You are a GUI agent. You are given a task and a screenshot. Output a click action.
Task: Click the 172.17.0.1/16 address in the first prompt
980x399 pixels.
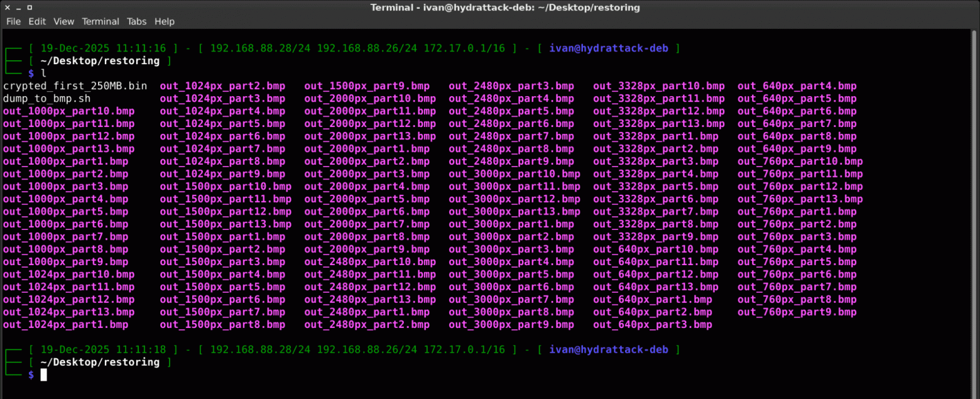464,48
